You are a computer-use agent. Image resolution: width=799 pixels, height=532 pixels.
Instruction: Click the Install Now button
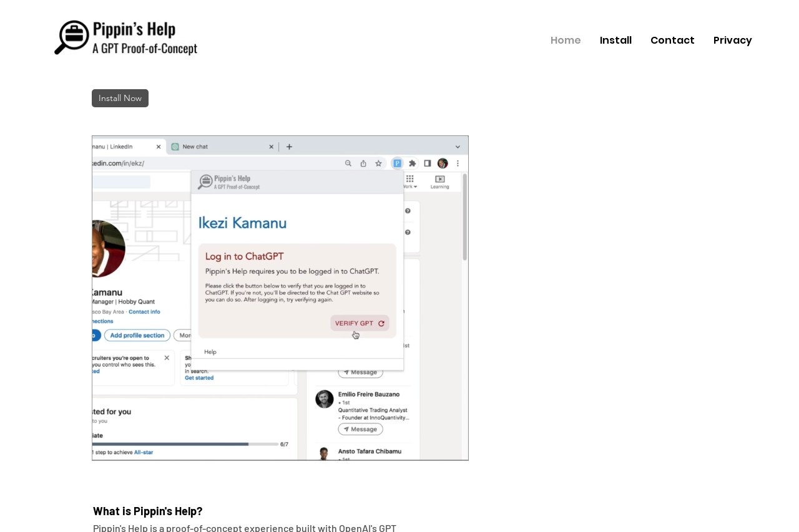pos(120,98)
